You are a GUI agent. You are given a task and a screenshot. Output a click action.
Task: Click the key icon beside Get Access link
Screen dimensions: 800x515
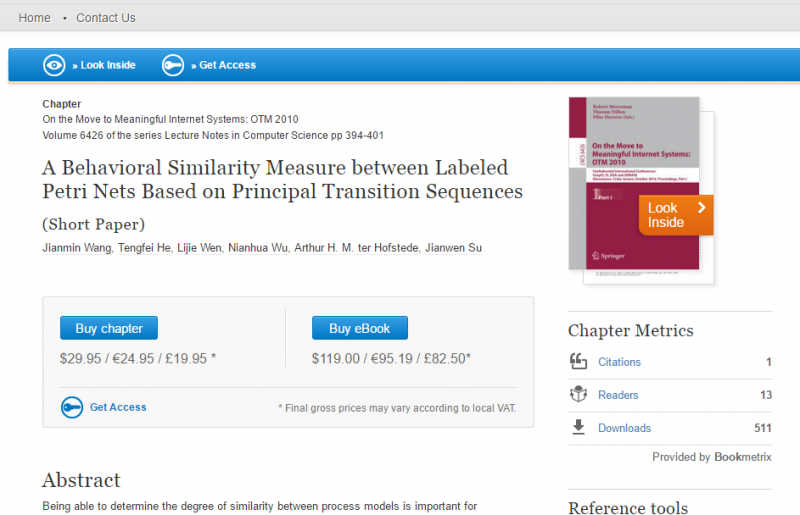click(71, 407)
